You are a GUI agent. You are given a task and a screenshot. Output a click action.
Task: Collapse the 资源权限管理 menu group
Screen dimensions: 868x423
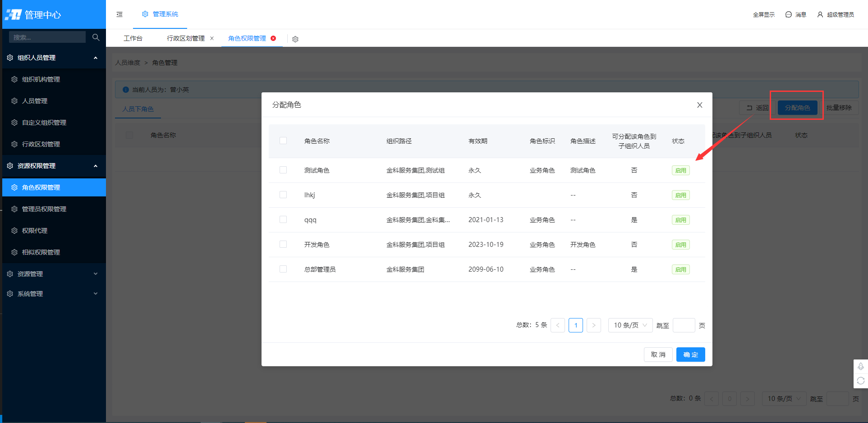click(x=54, y=166)
